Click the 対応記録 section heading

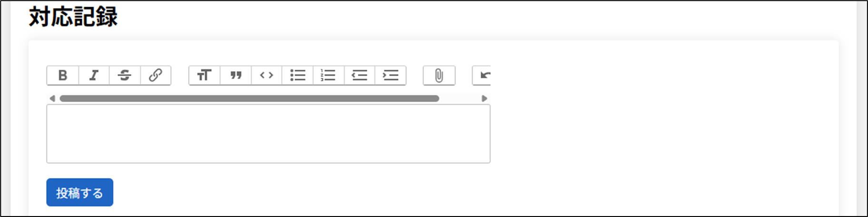coord(73,17)
